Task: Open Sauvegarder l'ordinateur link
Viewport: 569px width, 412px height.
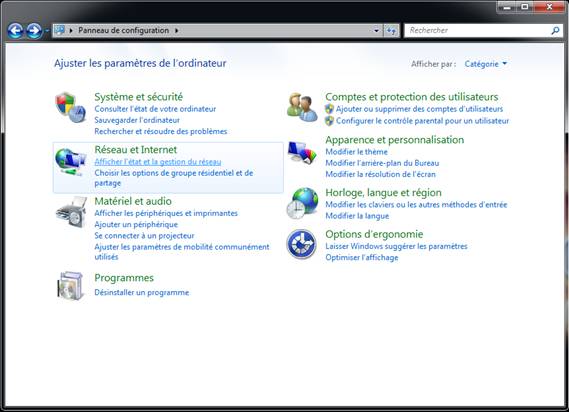Action: [137, 120]
